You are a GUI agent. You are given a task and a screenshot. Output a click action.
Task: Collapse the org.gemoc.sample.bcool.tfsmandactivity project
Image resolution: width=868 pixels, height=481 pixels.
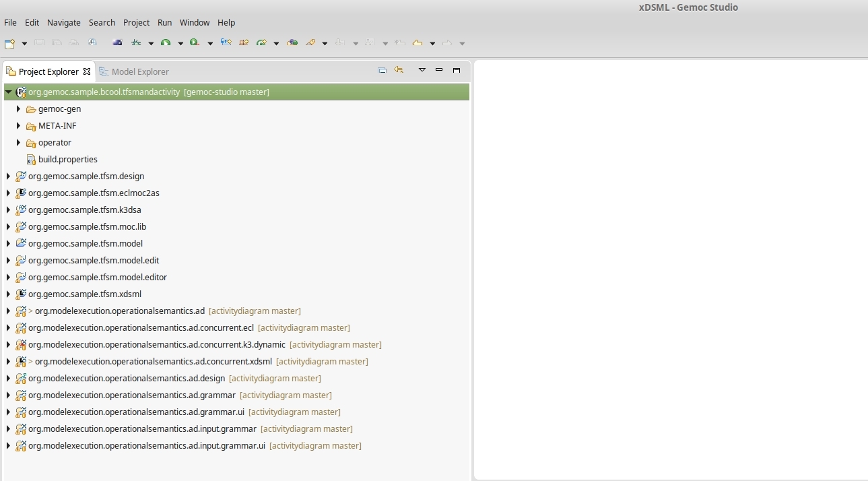(x=8, y=92)
